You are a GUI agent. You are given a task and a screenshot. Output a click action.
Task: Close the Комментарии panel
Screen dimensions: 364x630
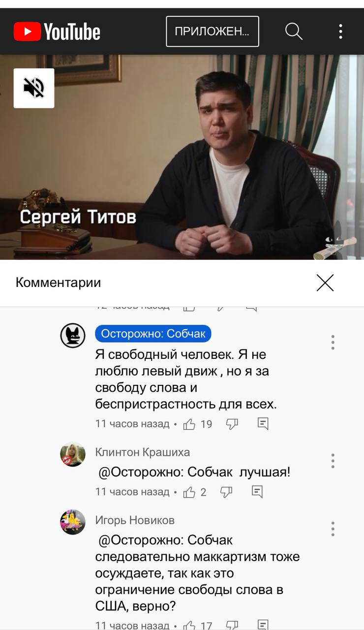[x=325, y=283]
